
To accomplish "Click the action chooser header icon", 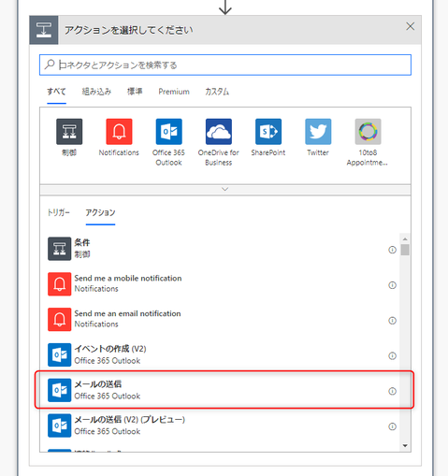I will (x=44, y=30).
